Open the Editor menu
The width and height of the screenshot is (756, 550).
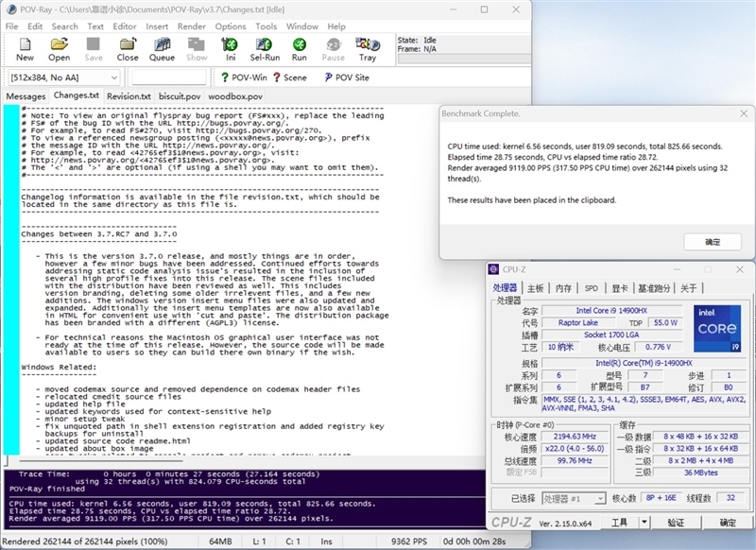coord(125,26)
